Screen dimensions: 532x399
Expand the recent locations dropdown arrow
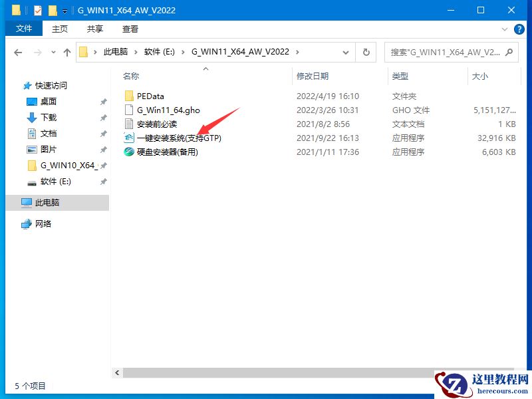point(54,52)
